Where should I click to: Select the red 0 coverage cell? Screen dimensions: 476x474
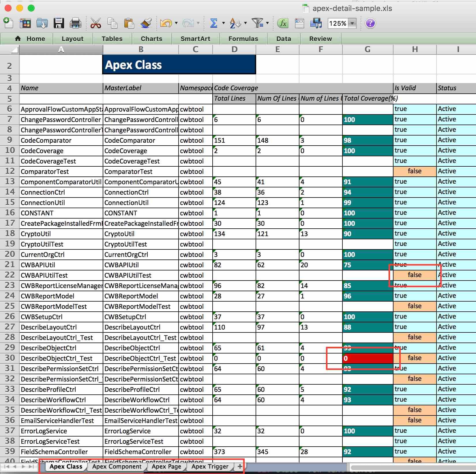pyautogui.click(x=368, y=358)
